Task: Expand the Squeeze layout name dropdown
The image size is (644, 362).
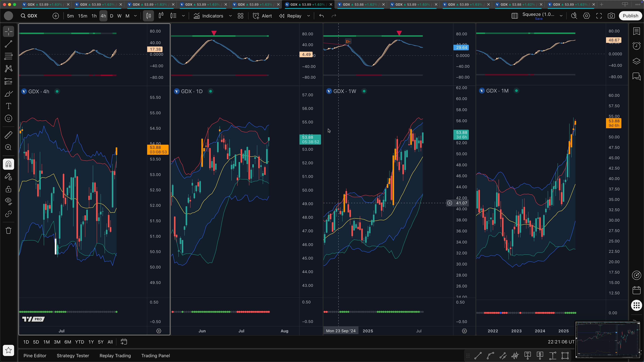Action: [x=561, y=16]
